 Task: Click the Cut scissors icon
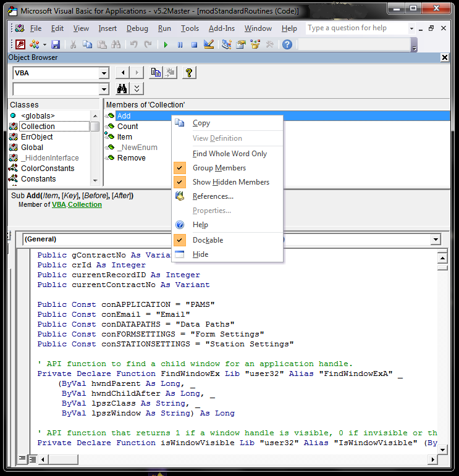click(x=73, y=44)
